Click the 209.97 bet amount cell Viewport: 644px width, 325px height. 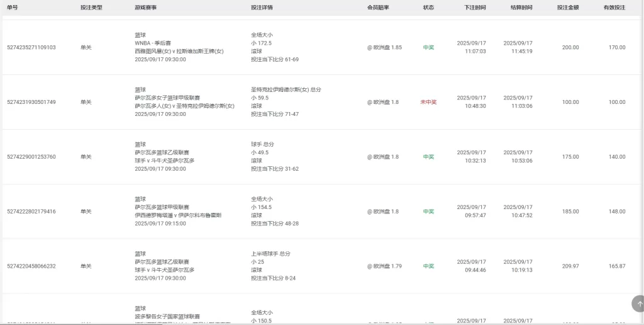570,266
